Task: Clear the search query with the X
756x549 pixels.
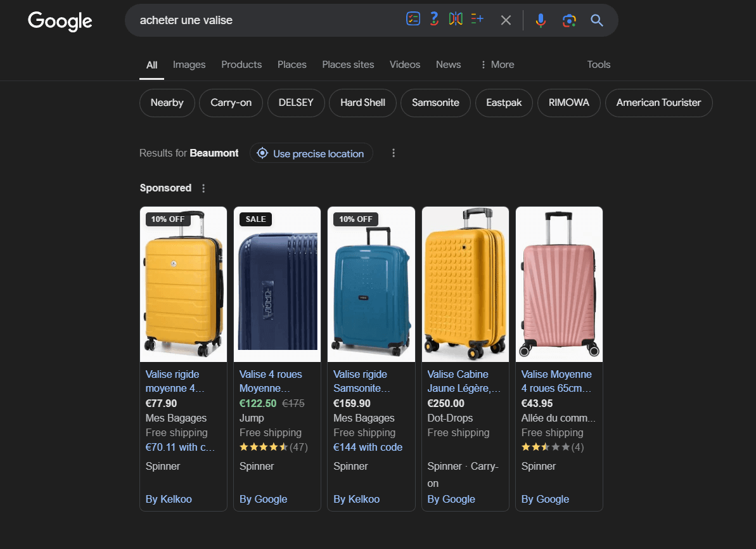Action: coord(506,20)
